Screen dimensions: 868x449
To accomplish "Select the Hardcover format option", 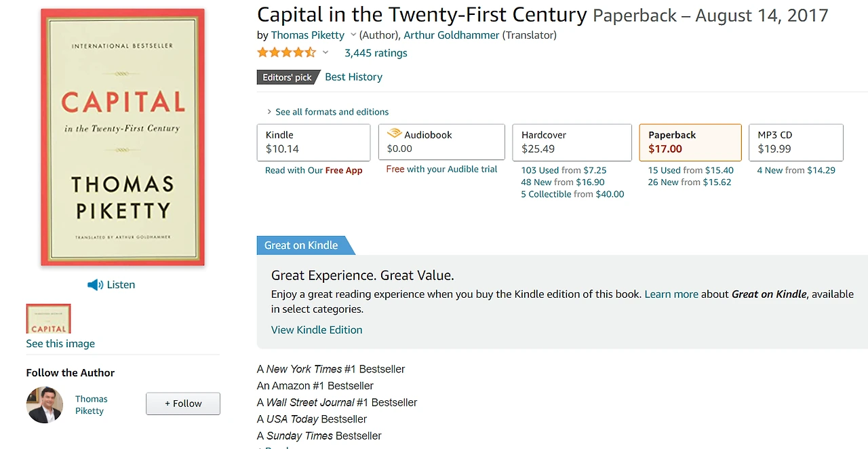I will coord(572,142).
